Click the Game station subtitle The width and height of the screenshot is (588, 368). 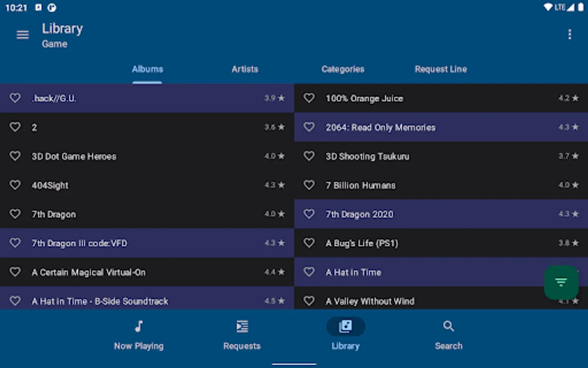click(55, 44)
